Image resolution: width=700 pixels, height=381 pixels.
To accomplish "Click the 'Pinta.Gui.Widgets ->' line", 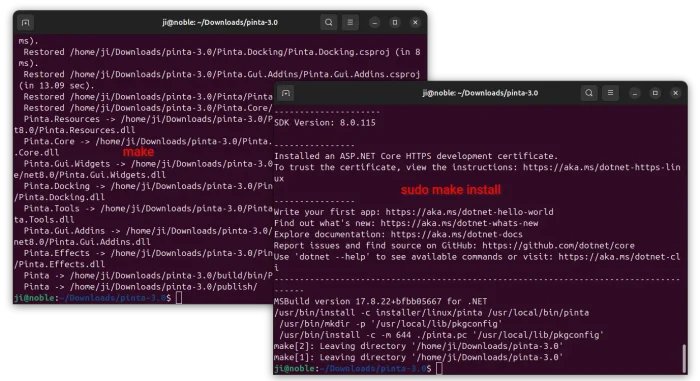I will (148, 164).
